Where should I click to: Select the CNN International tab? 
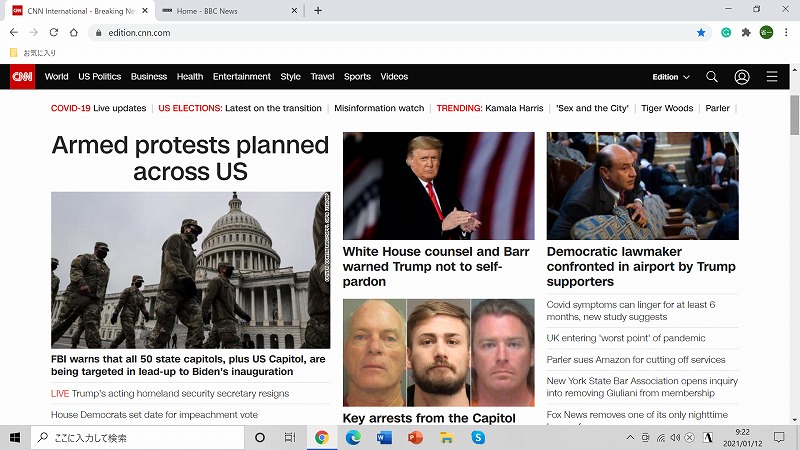click(80, 11)
